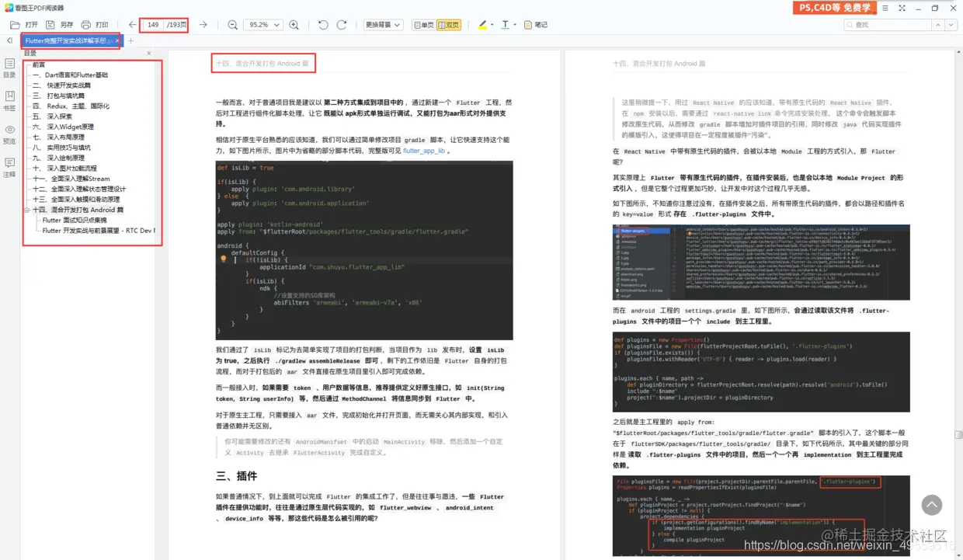Screen dimensions: 963x560
Task: Open outline entry 一、Dart语言和Flutter基础
Action: click(71, 75)
